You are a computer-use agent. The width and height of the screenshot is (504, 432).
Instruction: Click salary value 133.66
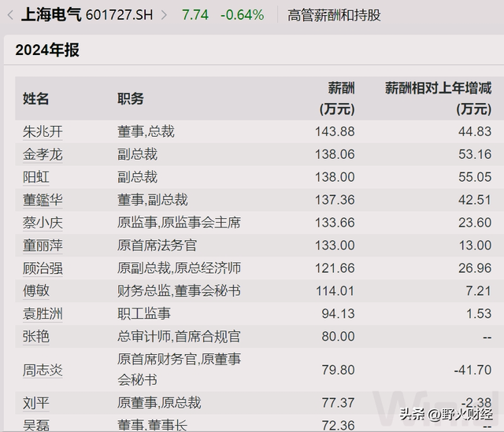click(335, 223)
